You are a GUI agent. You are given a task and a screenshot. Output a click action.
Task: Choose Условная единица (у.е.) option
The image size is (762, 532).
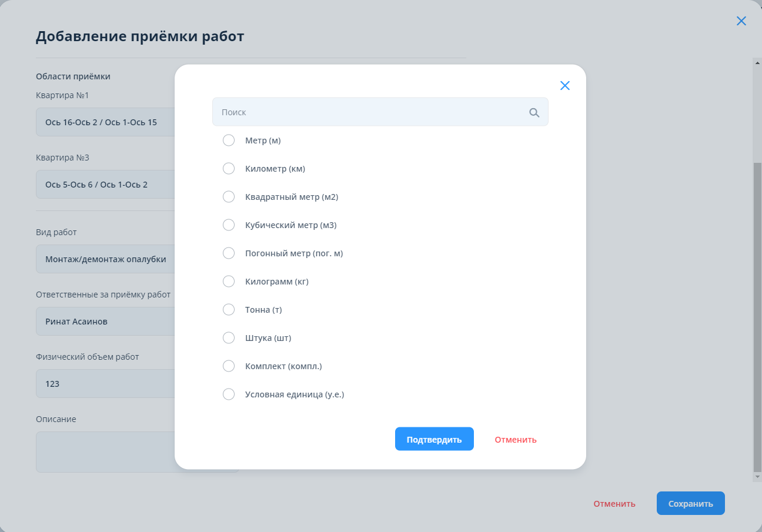(229, 394)
